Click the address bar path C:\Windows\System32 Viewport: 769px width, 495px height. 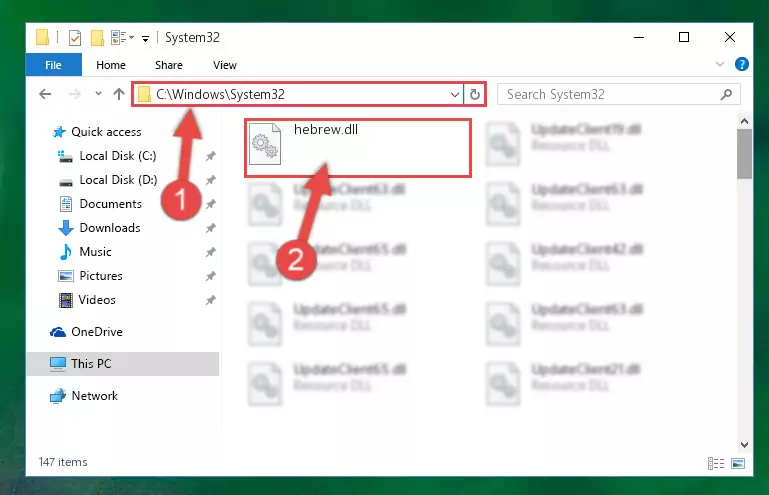(x=220, y=94)
